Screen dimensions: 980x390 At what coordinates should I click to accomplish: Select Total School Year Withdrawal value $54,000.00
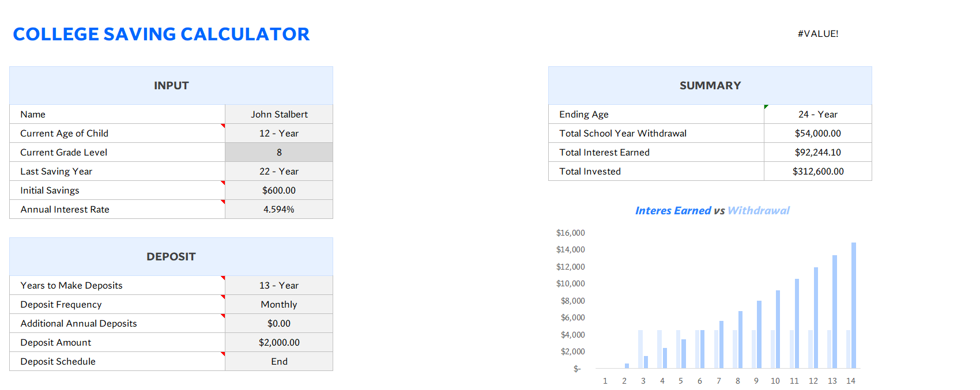coord(818,133)
